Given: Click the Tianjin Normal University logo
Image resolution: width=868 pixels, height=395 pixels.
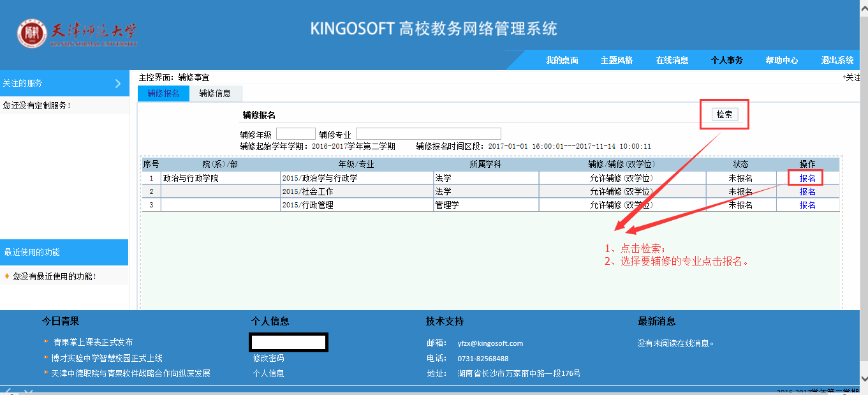Looking at the screenshot, I should (77, 34).
